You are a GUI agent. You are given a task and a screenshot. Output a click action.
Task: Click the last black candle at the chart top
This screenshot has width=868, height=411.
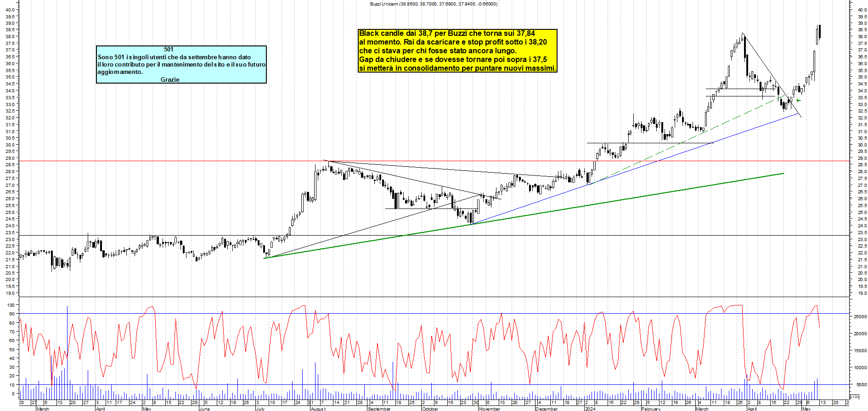819,32
